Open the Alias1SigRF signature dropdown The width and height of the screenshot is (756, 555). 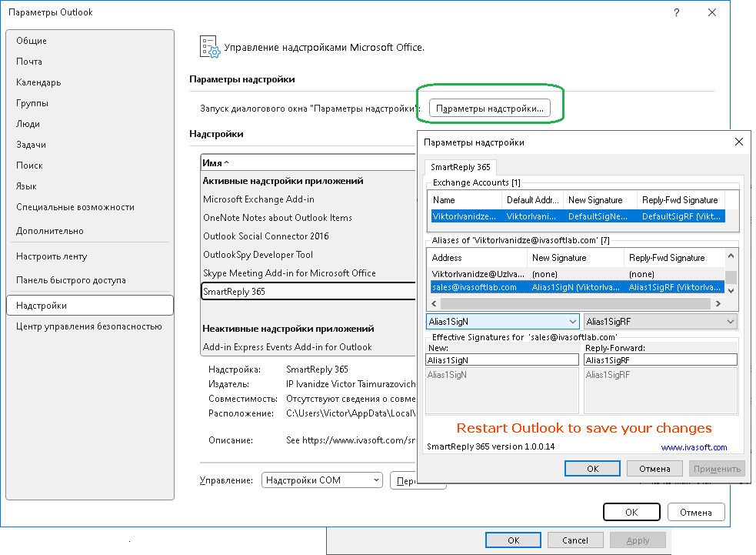coord(661,322)
